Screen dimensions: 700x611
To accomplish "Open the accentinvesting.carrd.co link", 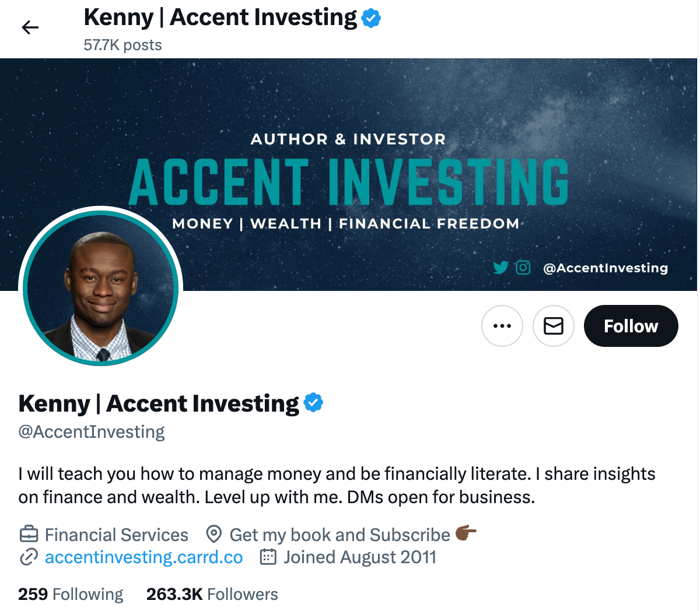I will tap(143, 557).
